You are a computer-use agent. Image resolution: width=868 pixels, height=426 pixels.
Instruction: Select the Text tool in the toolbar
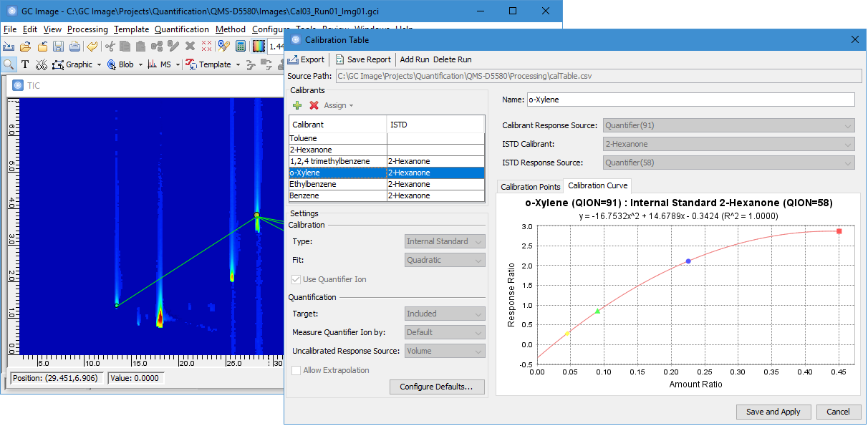point(24,64)
